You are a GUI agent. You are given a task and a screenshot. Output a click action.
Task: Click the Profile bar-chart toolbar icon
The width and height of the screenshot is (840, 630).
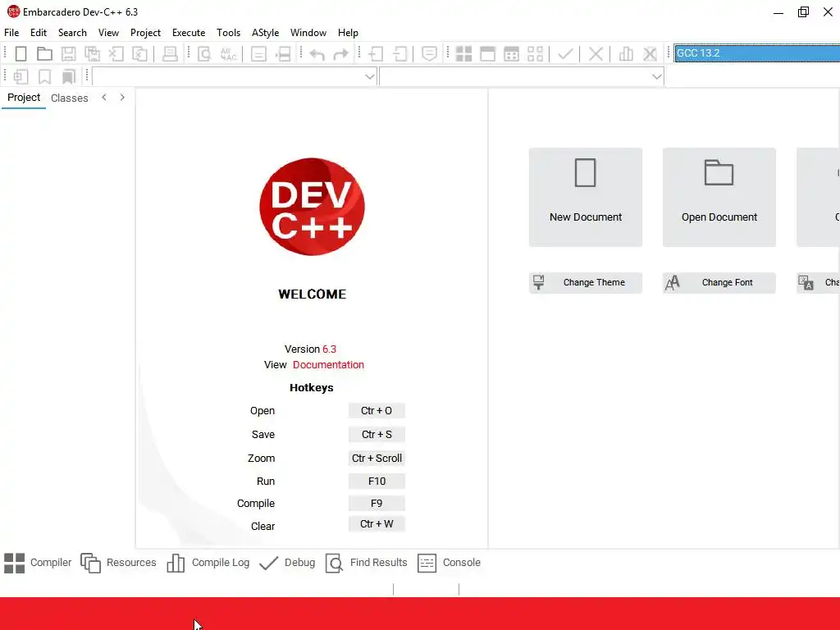(626, 53)
